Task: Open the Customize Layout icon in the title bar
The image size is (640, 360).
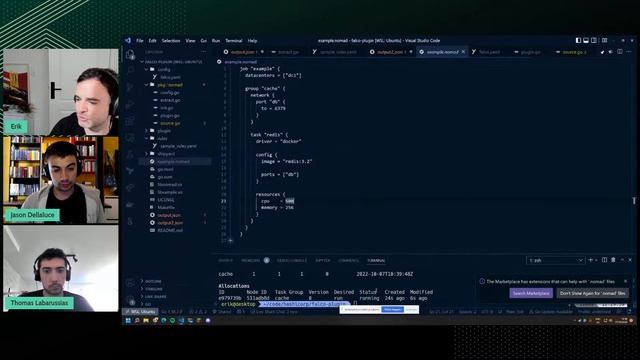Action: click(604, 40)
